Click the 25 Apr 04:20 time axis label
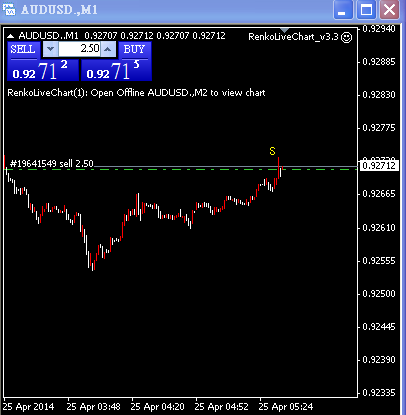This screenshot has height=415, width=406. (157, 407)
